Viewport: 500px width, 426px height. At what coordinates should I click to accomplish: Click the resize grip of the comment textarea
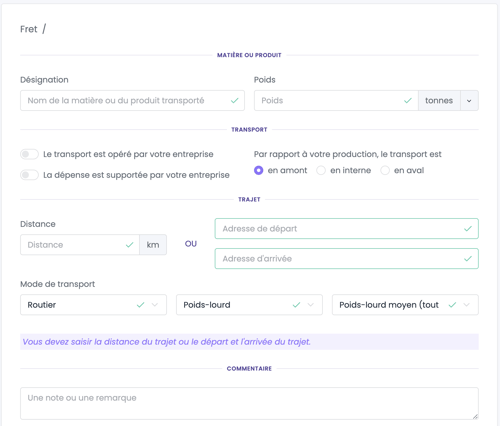(475, 416)
